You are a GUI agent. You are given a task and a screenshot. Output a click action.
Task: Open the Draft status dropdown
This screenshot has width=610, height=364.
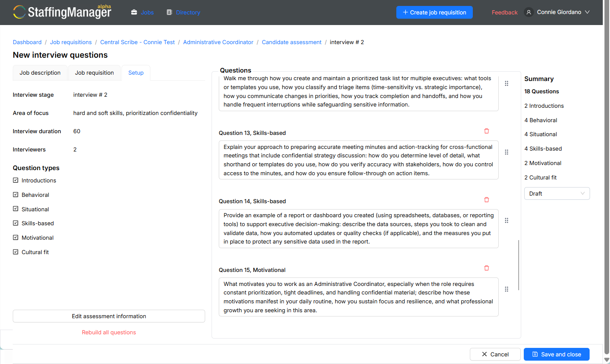557,193
